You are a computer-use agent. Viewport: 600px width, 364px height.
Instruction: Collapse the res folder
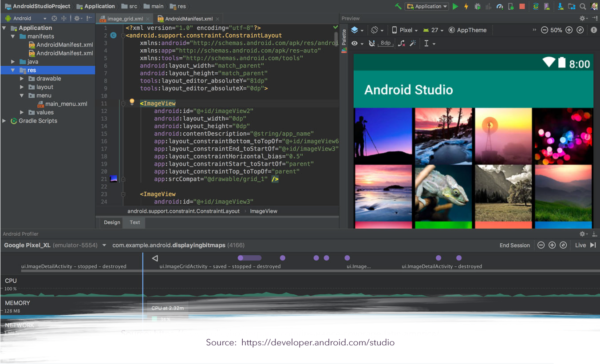[13, 70]
